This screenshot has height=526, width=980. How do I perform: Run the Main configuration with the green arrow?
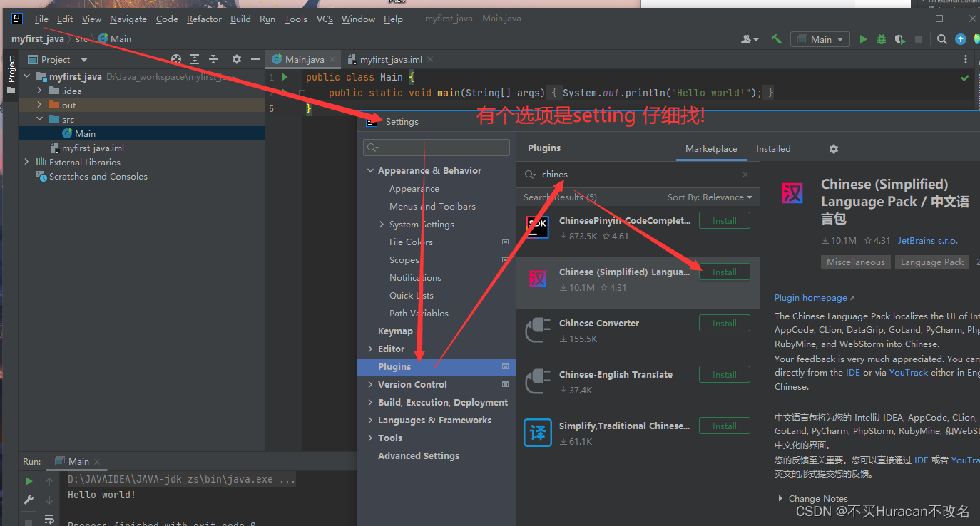click(x=862, y=39)
